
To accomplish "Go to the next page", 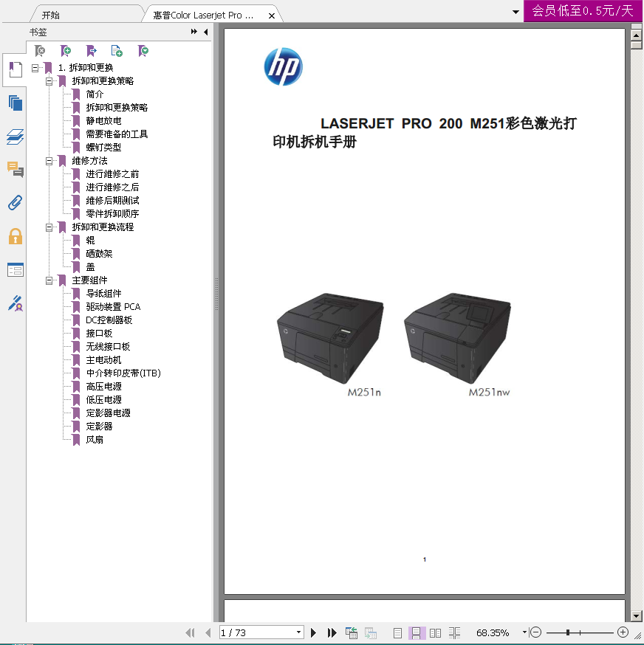I will coord(313,632).
